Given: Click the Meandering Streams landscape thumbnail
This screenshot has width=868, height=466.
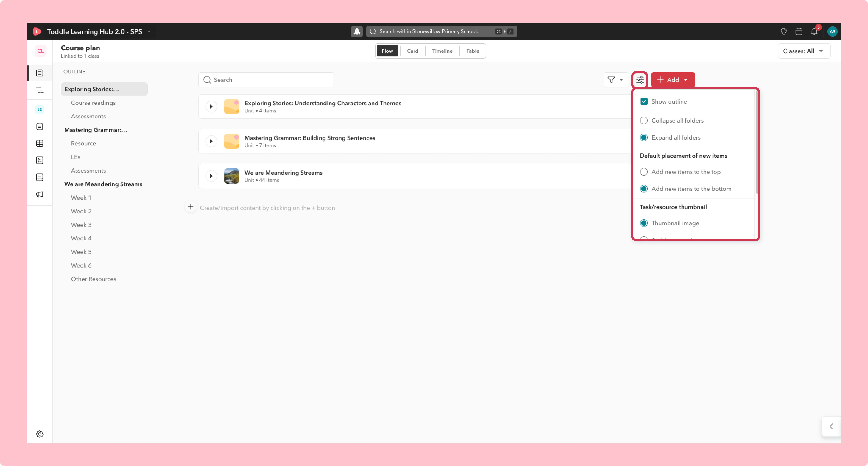Looking at the screenshot, I should point(232,176).
